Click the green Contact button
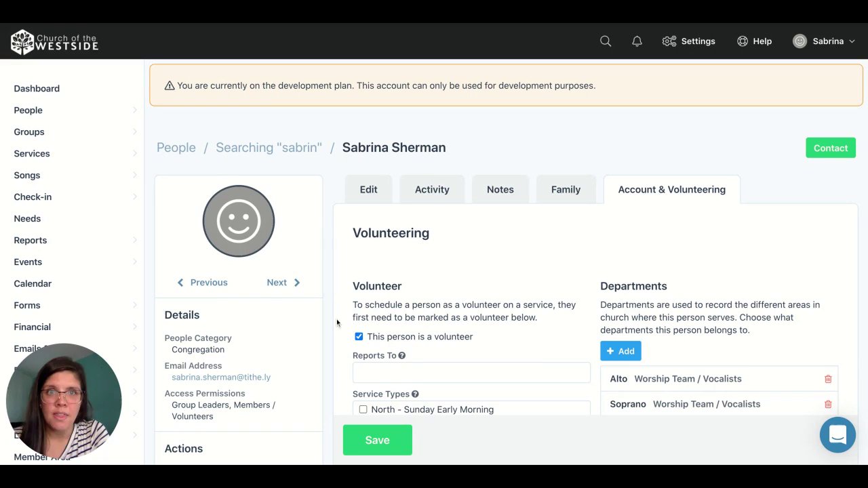The image size is (868, 488). click(x=831, y=148)
